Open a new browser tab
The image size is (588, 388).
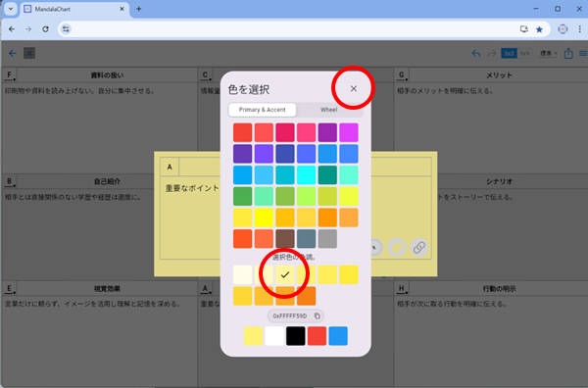pos(139,9)
